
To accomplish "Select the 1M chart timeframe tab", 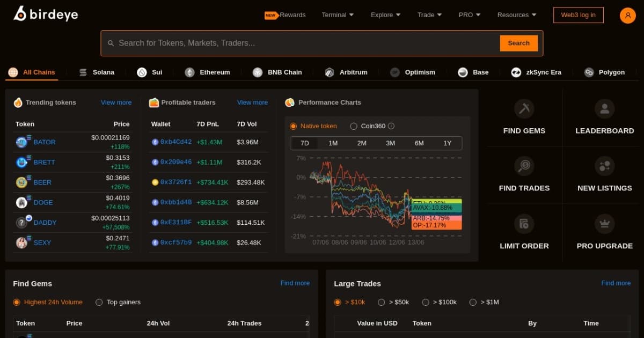I will click(333, 143).
